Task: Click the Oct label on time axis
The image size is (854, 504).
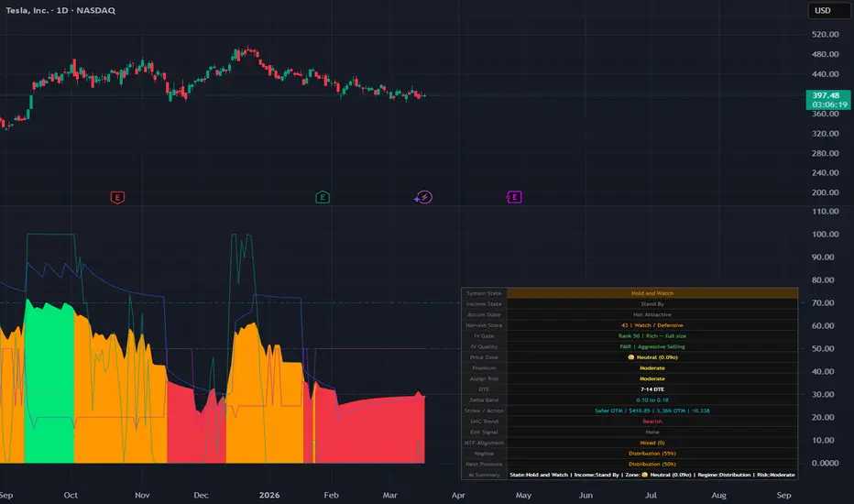Action: (71, 495)
